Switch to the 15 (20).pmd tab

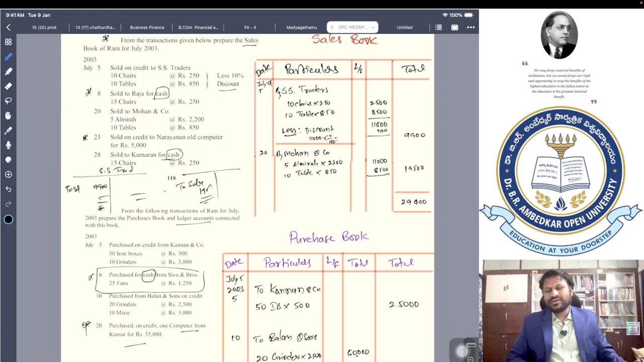coord(44,27)
